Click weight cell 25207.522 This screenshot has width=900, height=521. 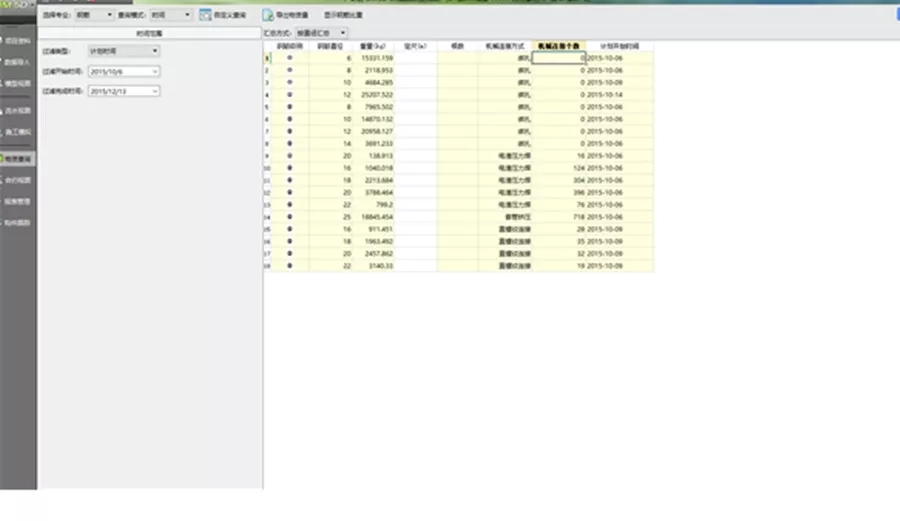tap(373, 95)
